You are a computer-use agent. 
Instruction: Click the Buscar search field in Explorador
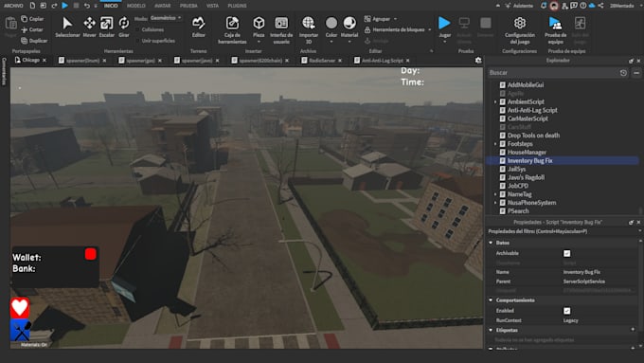point(552,73)
